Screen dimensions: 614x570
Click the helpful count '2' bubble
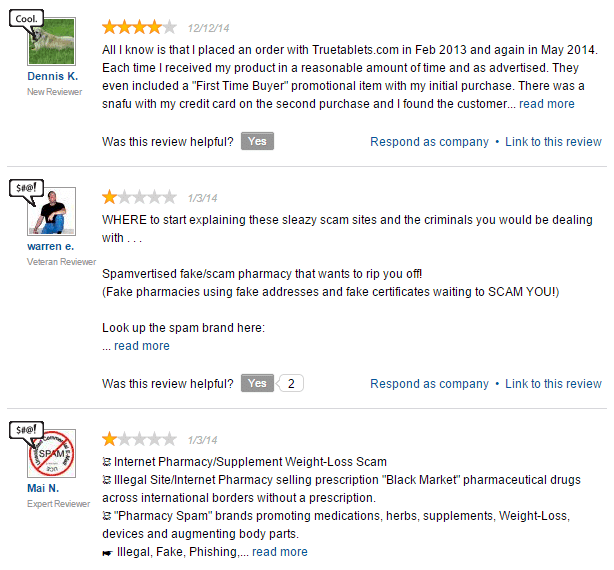click(290, 383)
